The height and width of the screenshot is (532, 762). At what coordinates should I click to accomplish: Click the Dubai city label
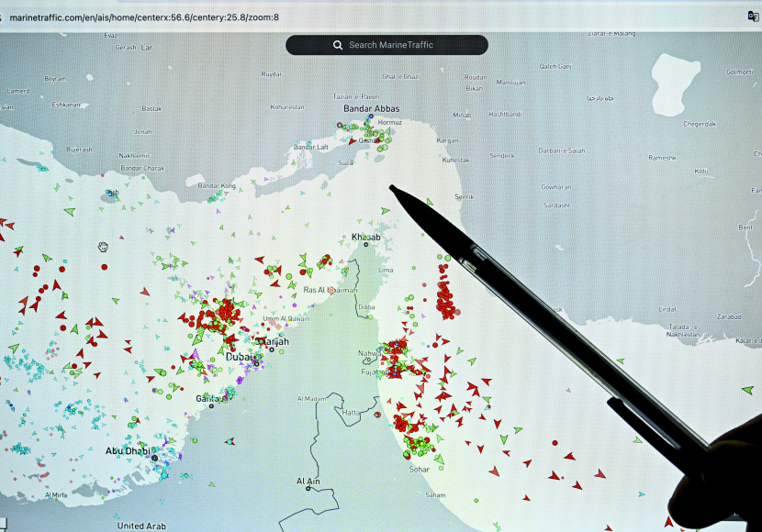tap(241, 356)
